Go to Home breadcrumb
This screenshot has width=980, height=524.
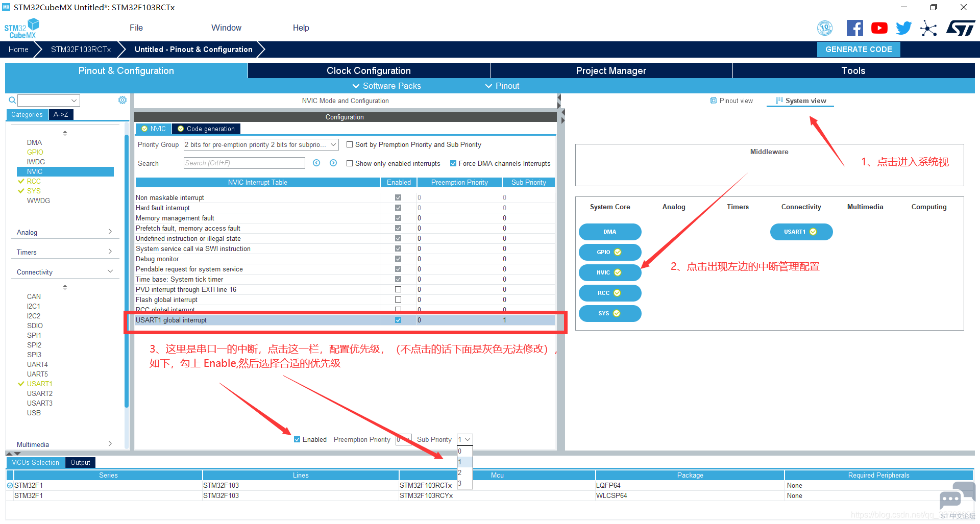coord(18,49)
